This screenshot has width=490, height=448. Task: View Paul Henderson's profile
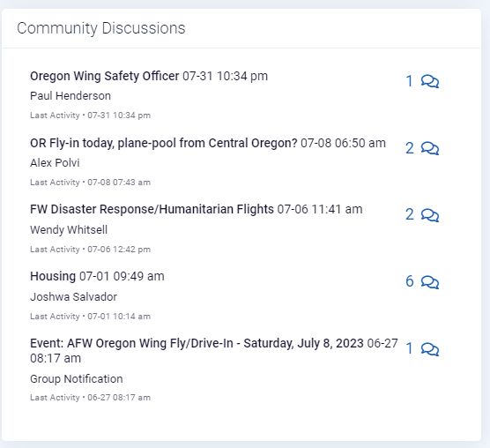71,95
